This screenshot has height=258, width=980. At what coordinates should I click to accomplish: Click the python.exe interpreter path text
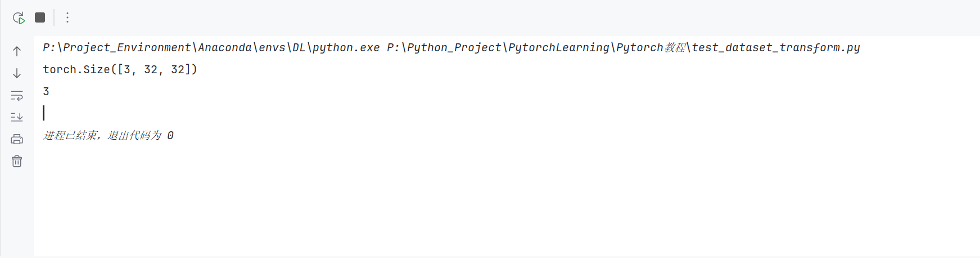pos(211,47)
